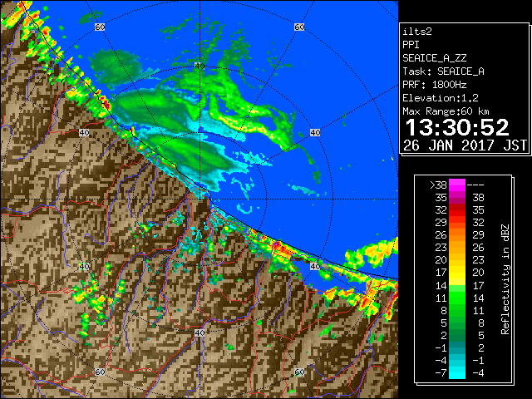The image size is (532, 399).
Task: Click the 'PPI' scan type line
Action: point(411,45)
